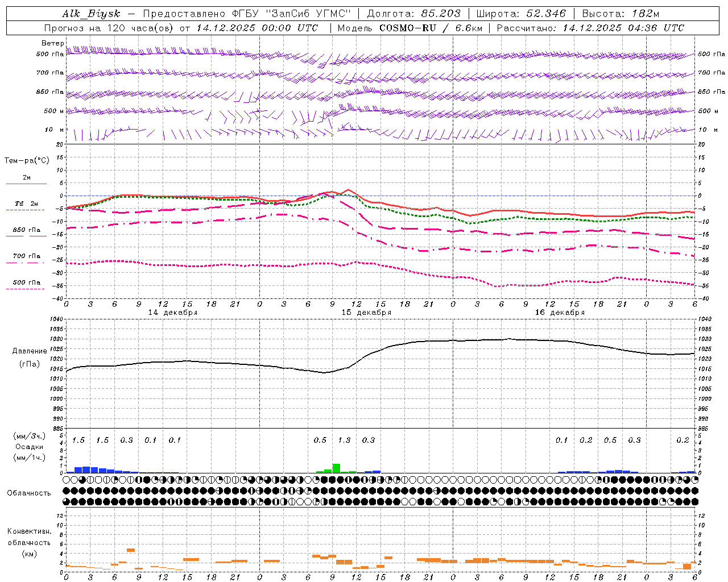Click the orange convective bar near 5 km
This screenshot has height=582, width=728.
pos(131,550)
